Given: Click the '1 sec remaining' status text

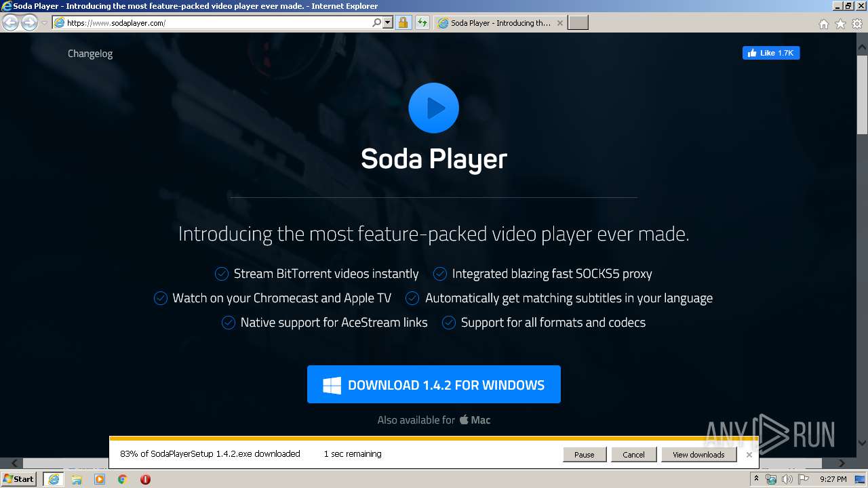Looking at the screenshot, I should tap(353, 454).
